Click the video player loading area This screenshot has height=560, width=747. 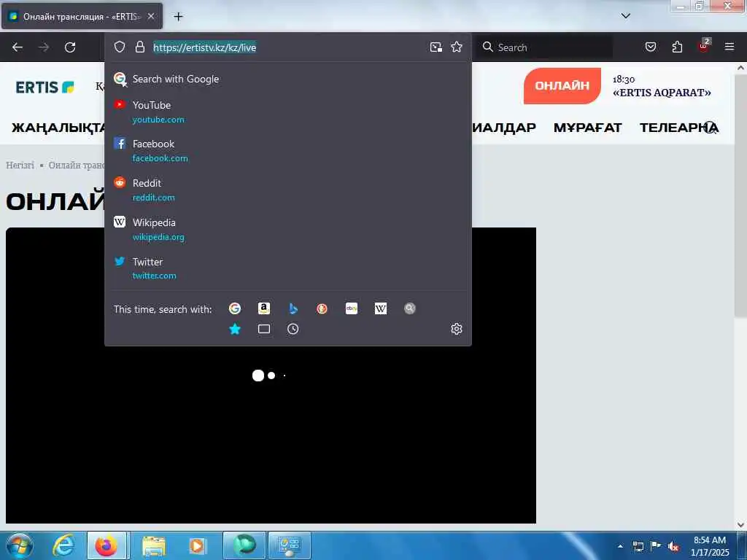271,376
